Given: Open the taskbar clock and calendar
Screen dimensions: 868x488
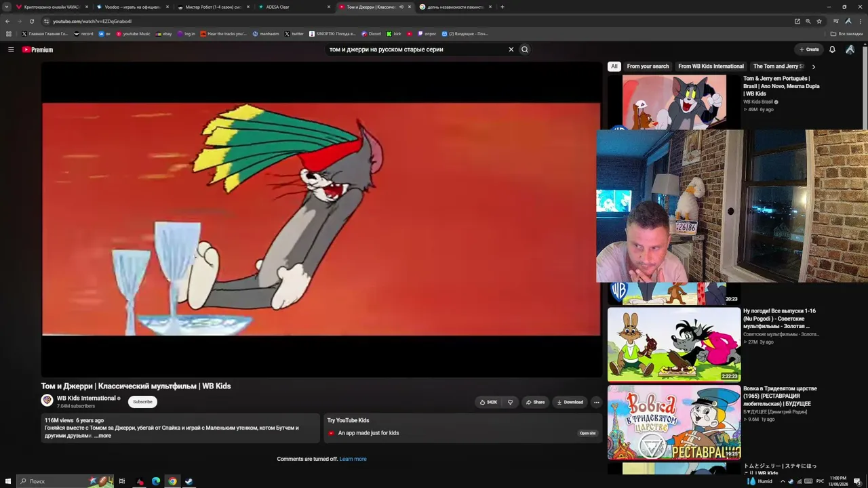Looking at the screenshot, I should click(x=838, y=481).
